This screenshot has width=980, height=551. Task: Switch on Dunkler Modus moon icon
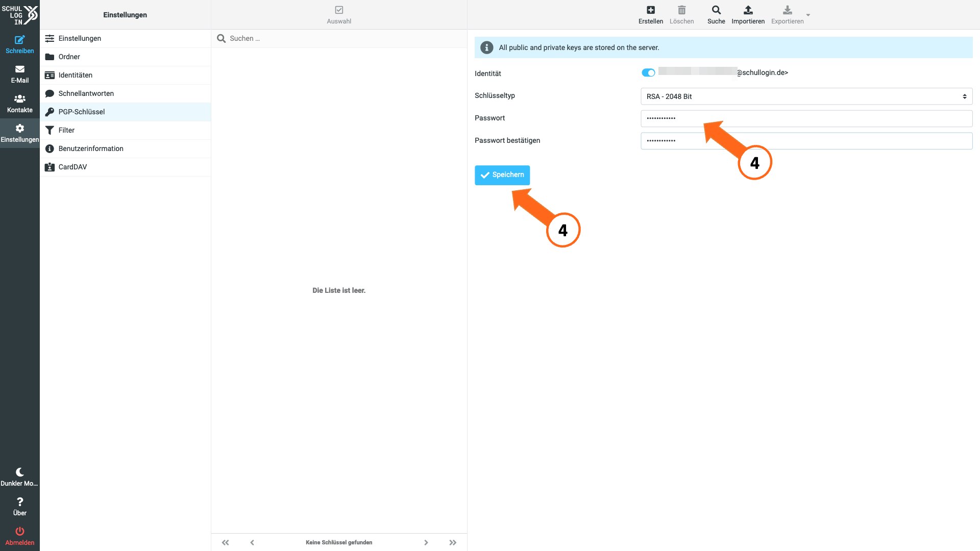click(x=20, y=472)
